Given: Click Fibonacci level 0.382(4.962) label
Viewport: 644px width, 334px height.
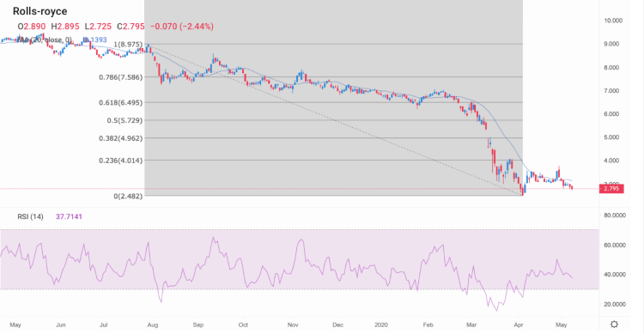Looking at the screenshot, I should pos(121,138).
